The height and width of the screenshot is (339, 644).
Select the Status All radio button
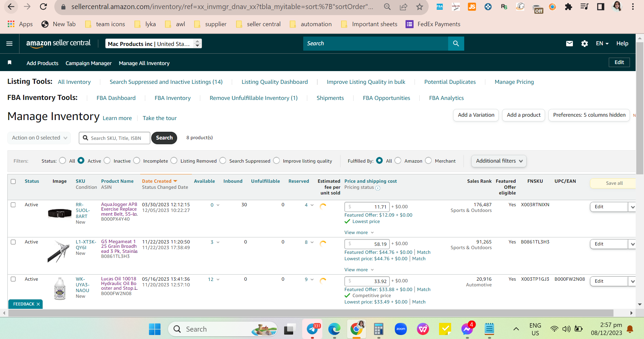pos(63,161)
